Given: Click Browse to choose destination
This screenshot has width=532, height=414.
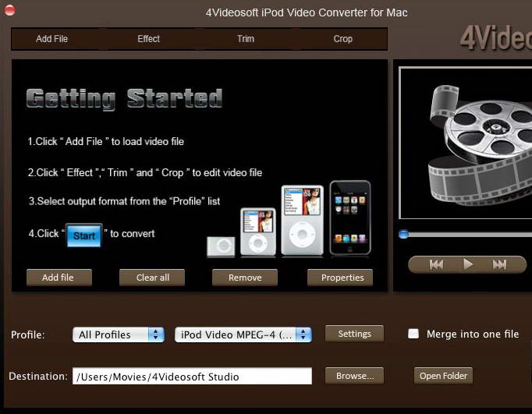Looking at the screenshot, I should click(355, 376).
